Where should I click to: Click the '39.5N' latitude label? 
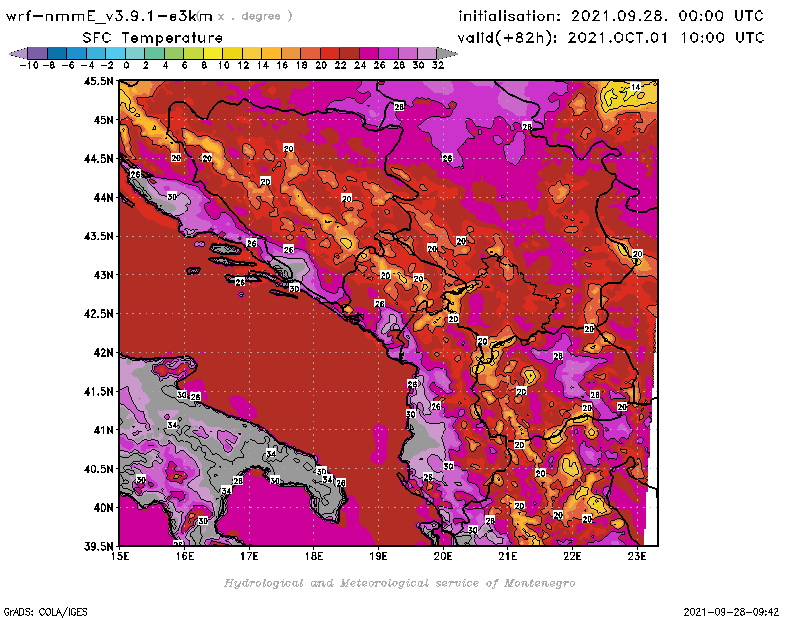click(98, 547)
